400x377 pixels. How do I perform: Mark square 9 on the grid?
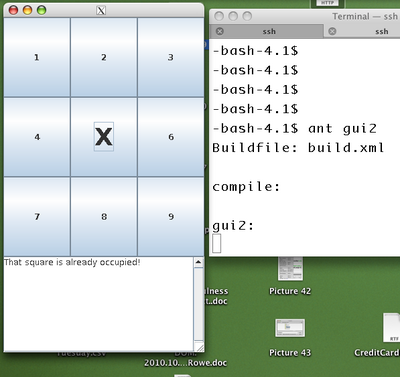click(171, 217)
